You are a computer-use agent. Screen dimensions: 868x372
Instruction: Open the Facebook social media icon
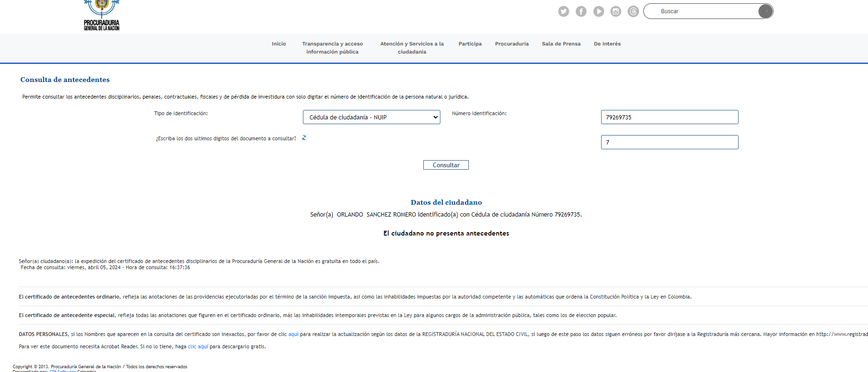[x=581, y=11]
